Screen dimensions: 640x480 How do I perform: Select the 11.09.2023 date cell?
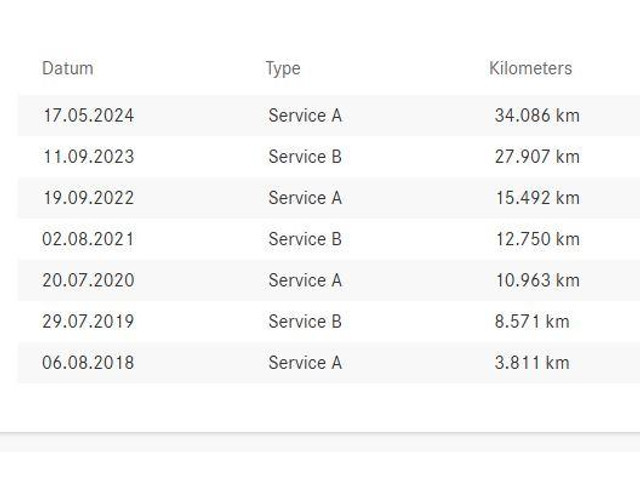tap(88, 157)
